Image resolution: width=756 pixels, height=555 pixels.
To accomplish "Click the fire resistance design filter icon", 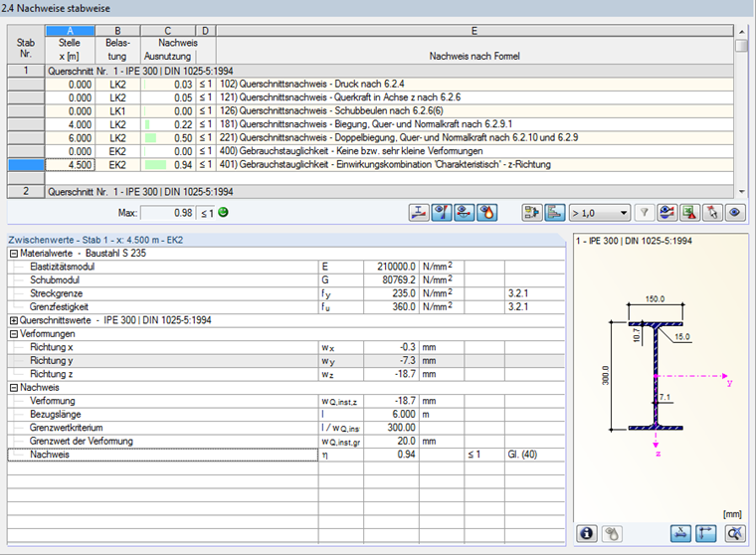I will click(486, 212).
